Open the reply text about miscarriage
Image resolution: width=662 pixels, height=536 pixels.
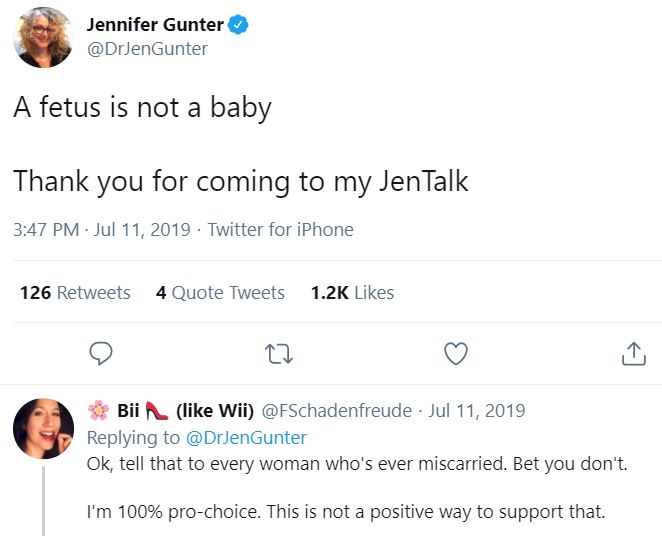point(357,487)
